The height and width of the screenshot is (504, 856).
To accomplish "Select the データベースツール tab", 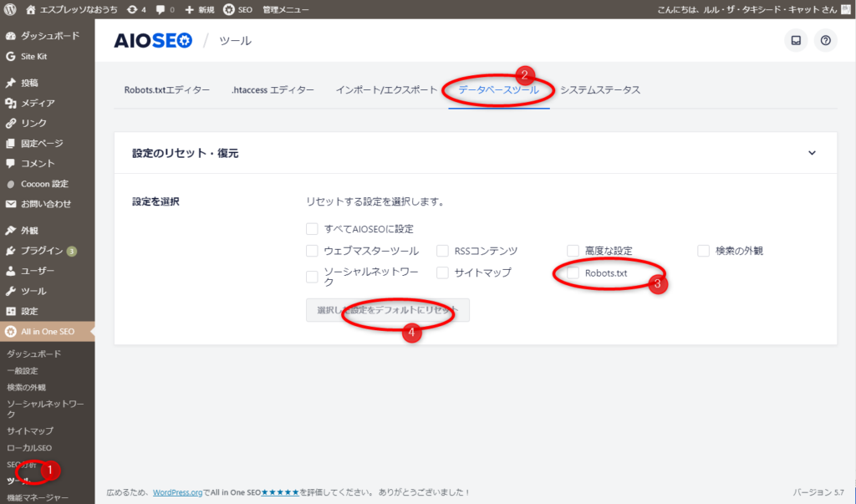I will [x=498, y=90].
